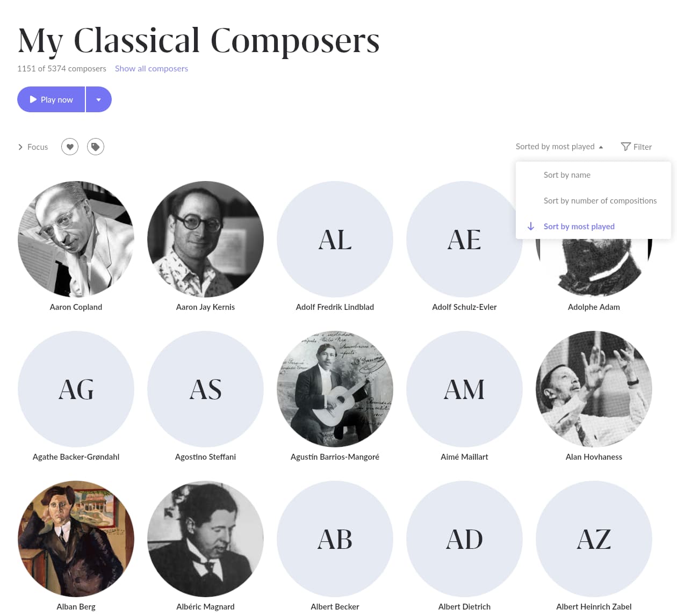
Task: Open the Play now dropdown arrow
Action: pyautogui.click(x=99, y=99)
